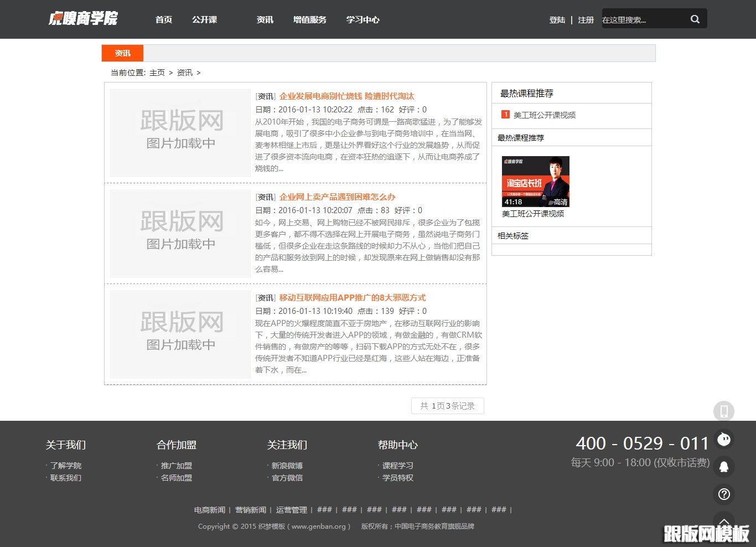Navigate to 主页 via breadcrumb

tap(157, 73)
